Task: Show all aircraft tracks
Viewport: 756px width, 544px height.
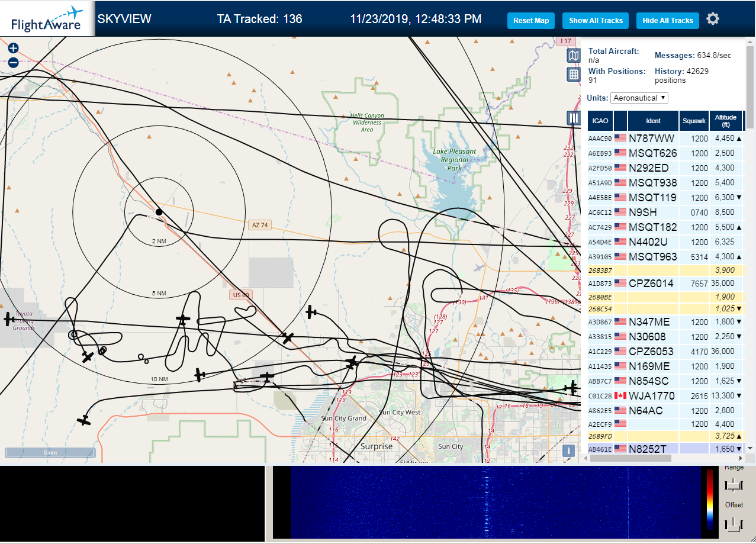Action: (x=596, y=20)
